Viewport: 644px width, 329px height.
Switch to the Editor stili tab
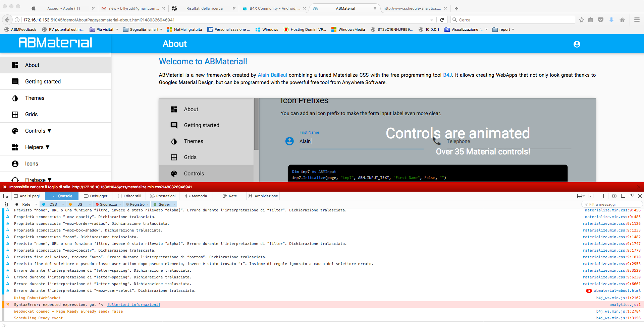point(129,196)
